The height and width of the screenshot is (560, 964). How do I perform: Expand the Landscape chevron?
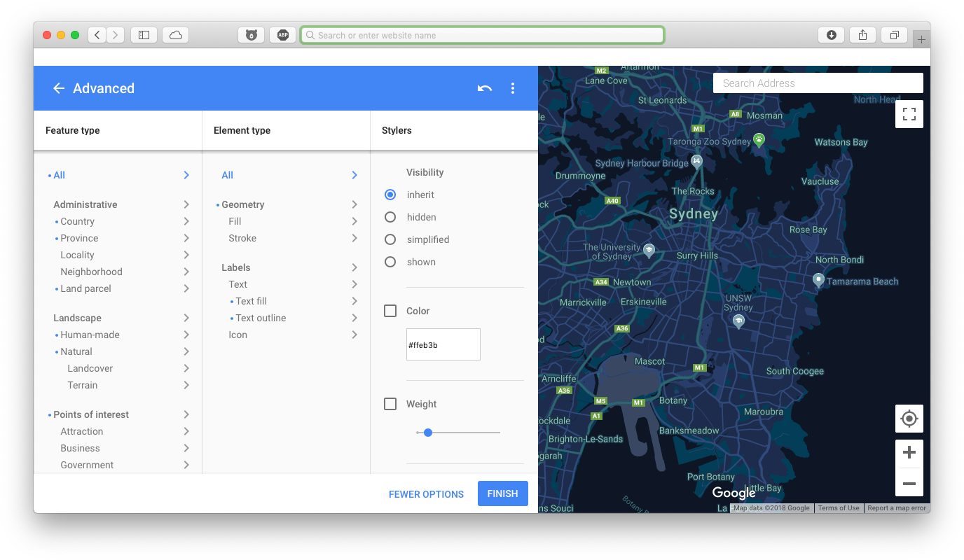click(x=186, y=318)
